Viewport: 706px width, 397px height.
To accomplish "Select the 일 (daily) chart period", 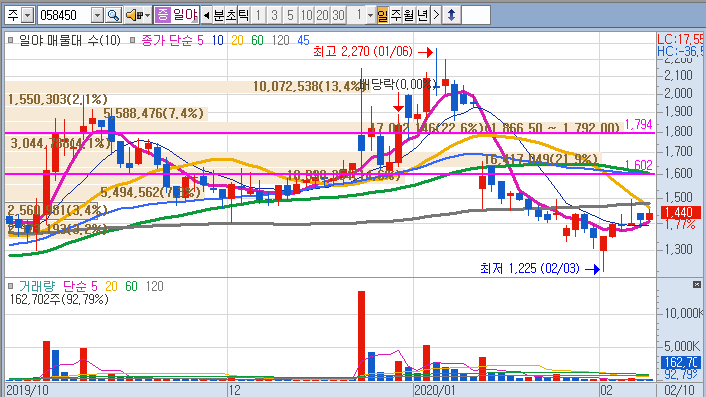I will [x=383, y=15].
